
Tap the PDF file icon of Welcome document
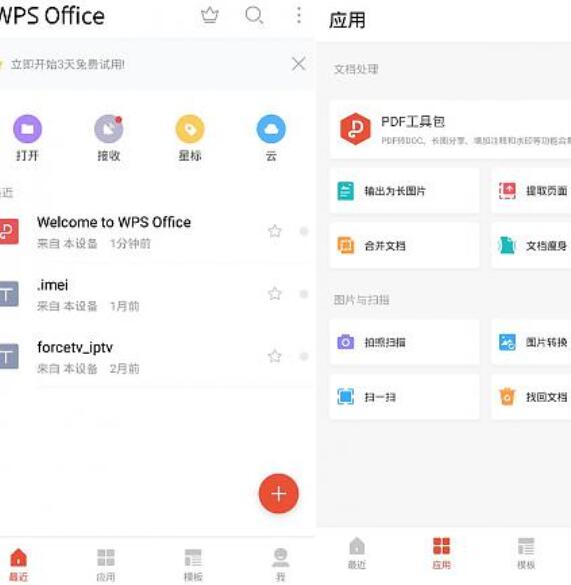[x=8, y=231]
